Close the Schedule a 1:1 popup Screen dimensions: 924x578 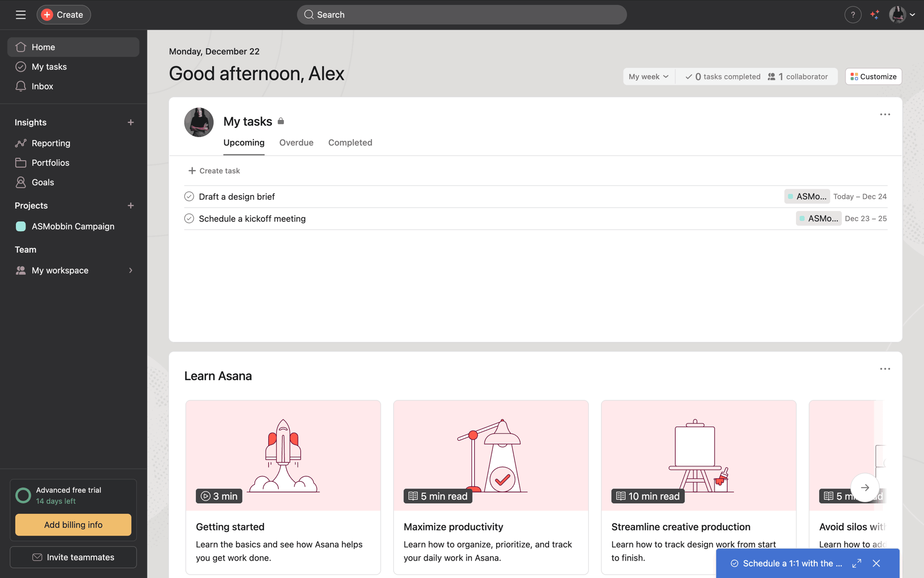point(876,564)
